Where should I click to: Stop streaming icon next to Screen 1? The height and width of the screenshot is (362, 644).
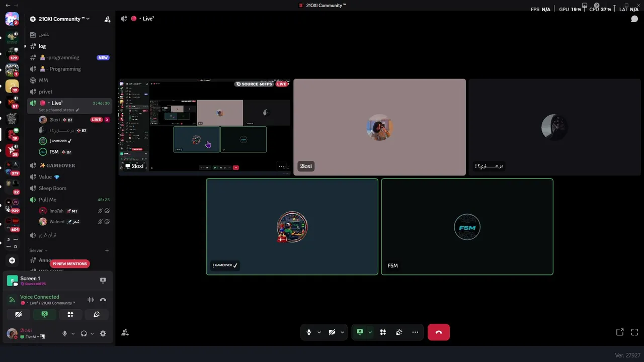tap(103, 281)
